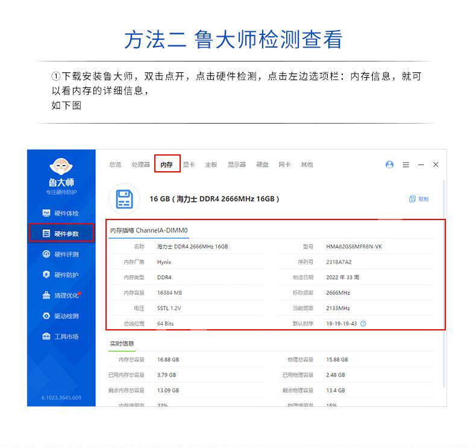Click the help icon beside 19-19-19-43
Screen dimensions: 476x448
363,323
